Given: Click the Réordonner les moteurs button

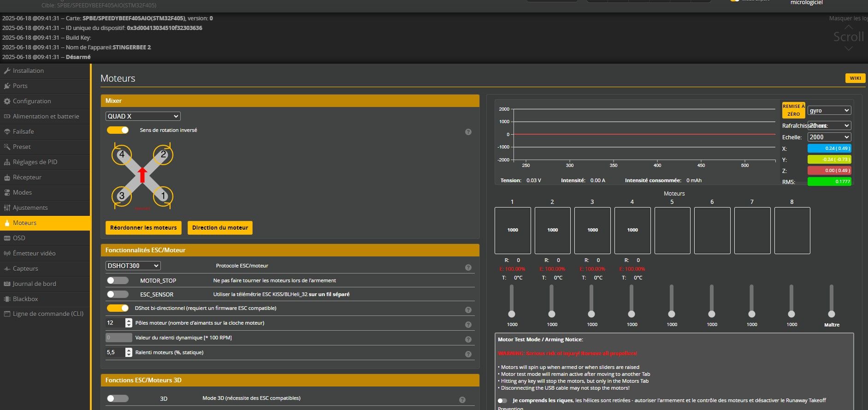Looking at the screenshot, I should (143, 228).
